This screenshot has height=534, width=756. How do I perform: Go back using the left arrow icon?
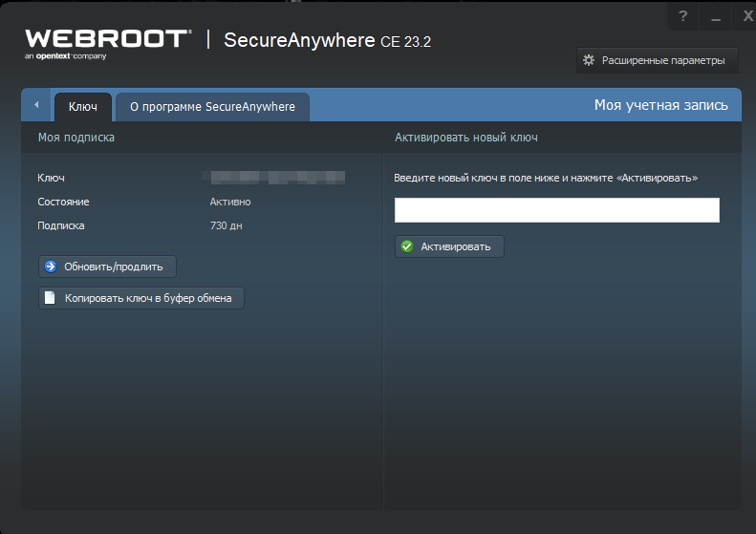click(x=36, y=105)
